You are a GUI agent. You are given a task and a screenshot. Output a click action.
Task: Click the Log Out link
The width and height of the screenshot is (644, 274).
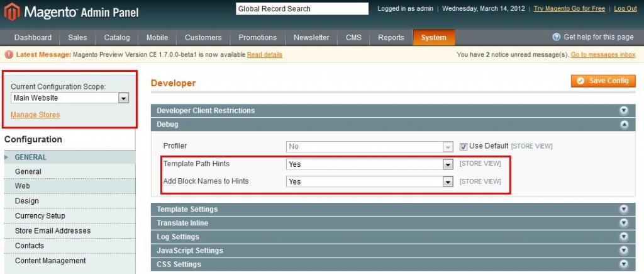[x=626, y=9]
